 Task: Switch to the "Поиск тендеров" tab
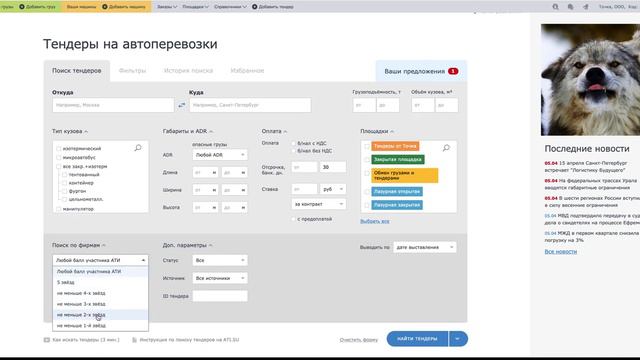click(77, 71)
